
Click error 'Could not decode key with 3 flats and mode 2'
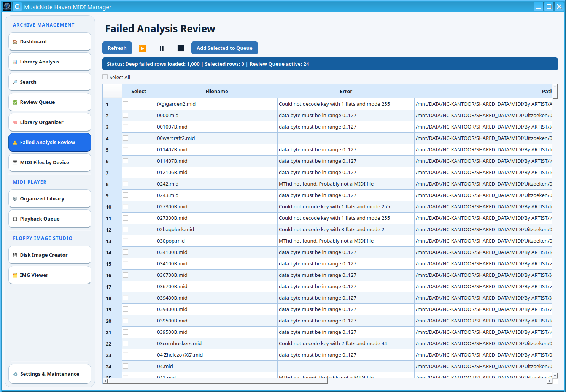pos(346,230)
